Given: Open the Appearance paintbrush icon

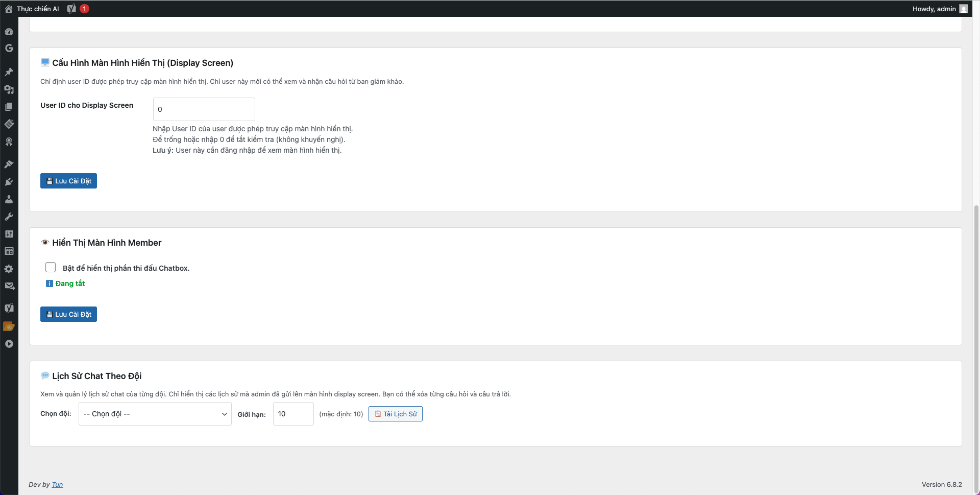Looking at the screenshot, I should tap(9, 164).
